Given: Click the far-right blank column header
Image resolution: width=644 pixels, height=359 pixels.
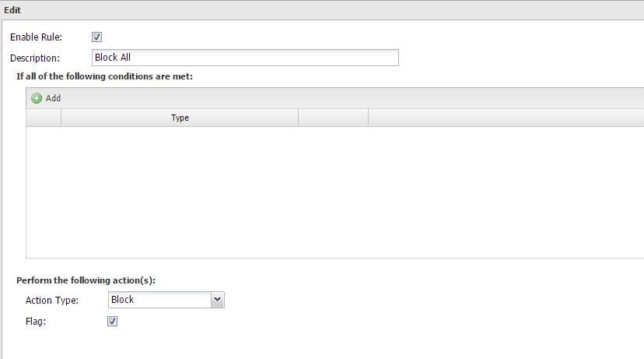Looking at the screenshot, I should pos(506,118).
